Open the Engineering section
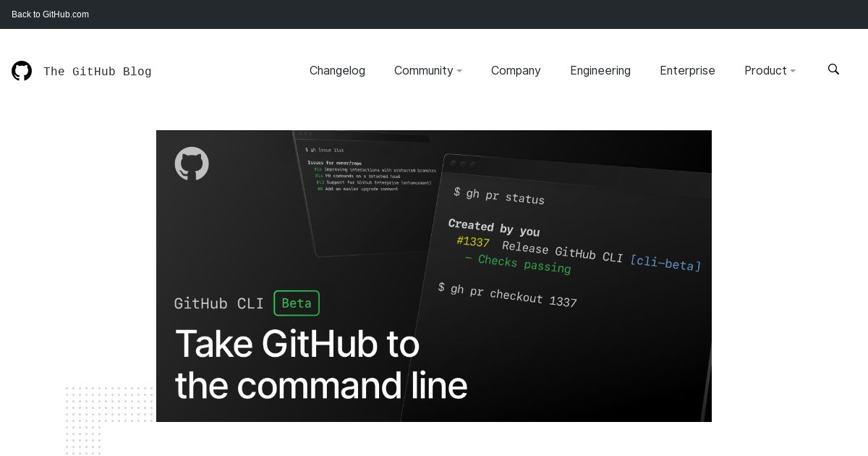Image resolution: width=868 pixels, height=456 pixels. pyautogui.click(x=600, y=70)
